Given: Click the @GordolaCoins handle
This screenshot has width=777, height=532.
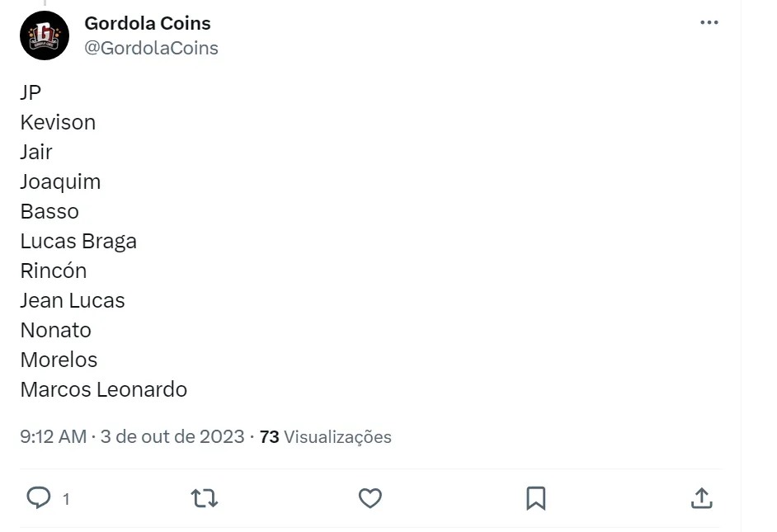Looking at the screenshot, I should (151, 48).
